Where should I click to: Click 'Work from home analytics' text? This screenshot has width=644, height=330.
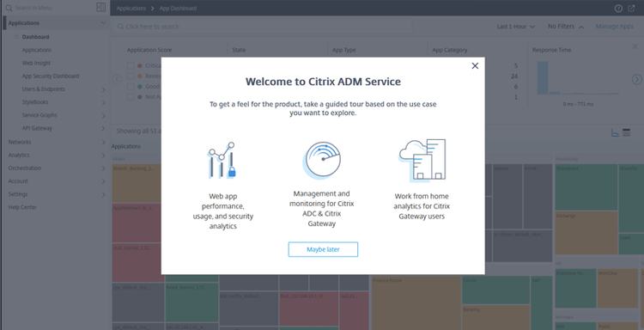422,206
